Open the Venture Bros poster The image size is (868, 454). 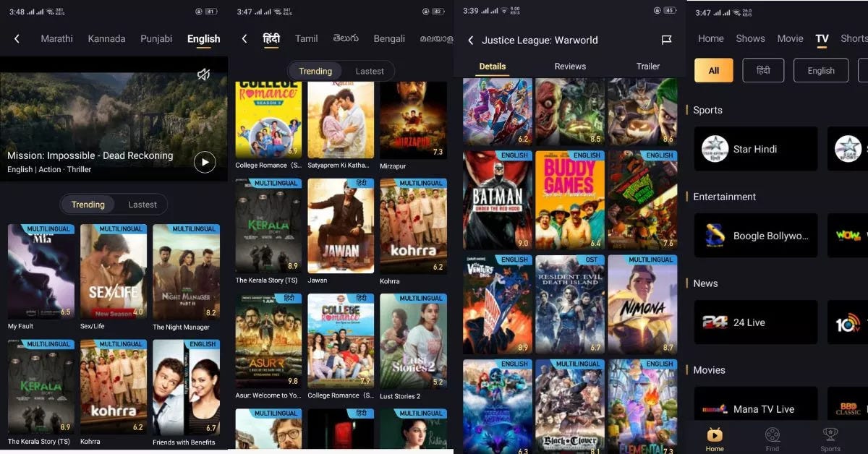coord(498,304)
